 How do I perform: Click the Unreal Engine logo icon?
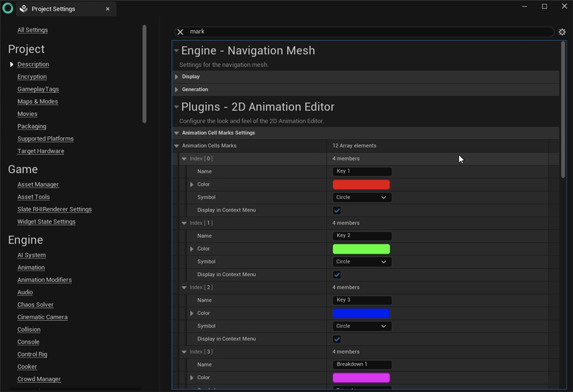(7, 8)
